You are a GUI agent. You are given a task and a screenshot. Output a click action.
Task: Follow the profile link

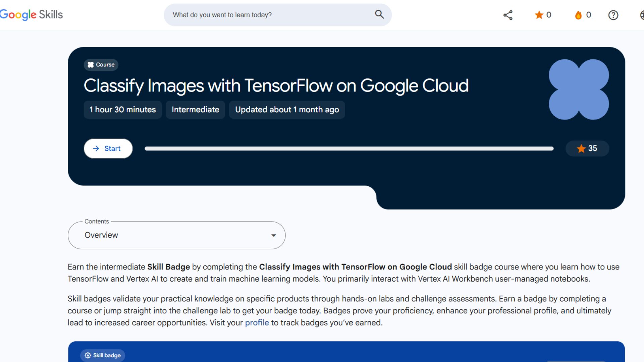257,322
